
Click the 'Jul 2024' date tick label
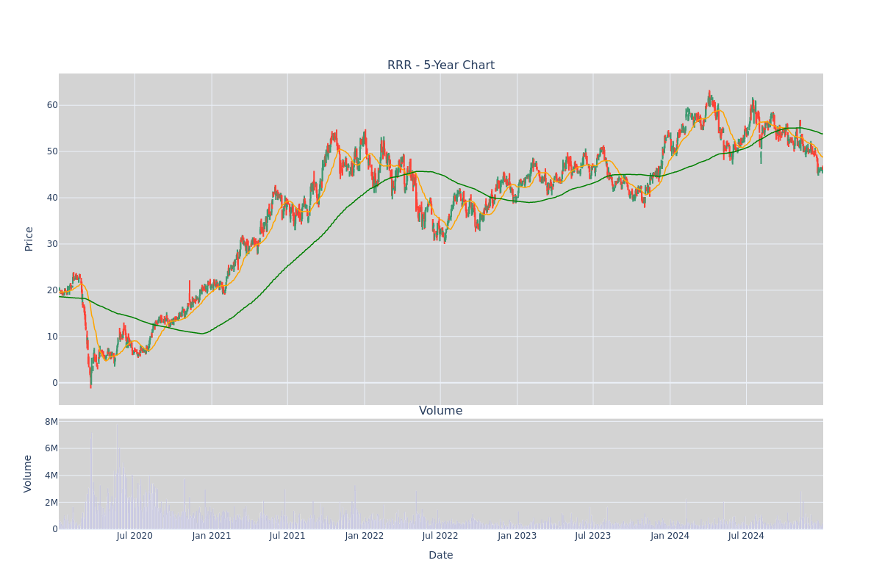[x=746, y=536]
